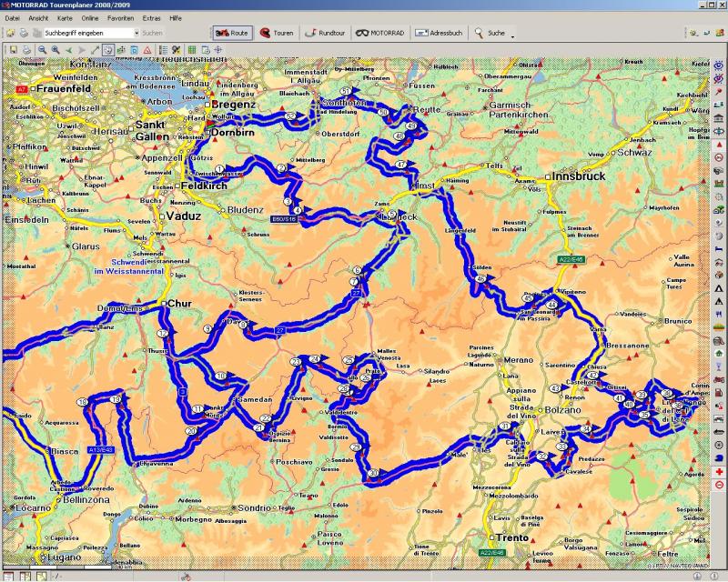Select the diagonal measure distance tool
The width and height of the screenshot is (728, 582).
pyautogui.click(x=95, y=50)
